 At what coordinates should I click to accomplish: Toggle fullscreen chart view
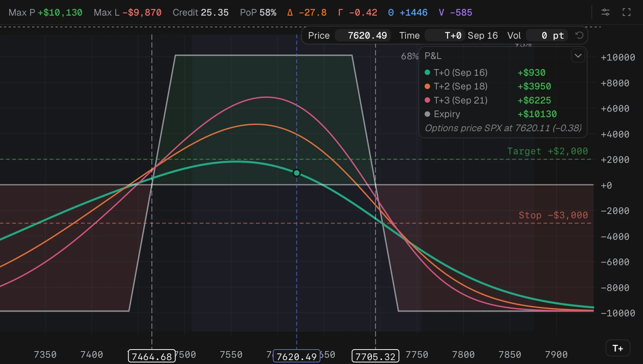pyautogui.click(x=627, y=12)
